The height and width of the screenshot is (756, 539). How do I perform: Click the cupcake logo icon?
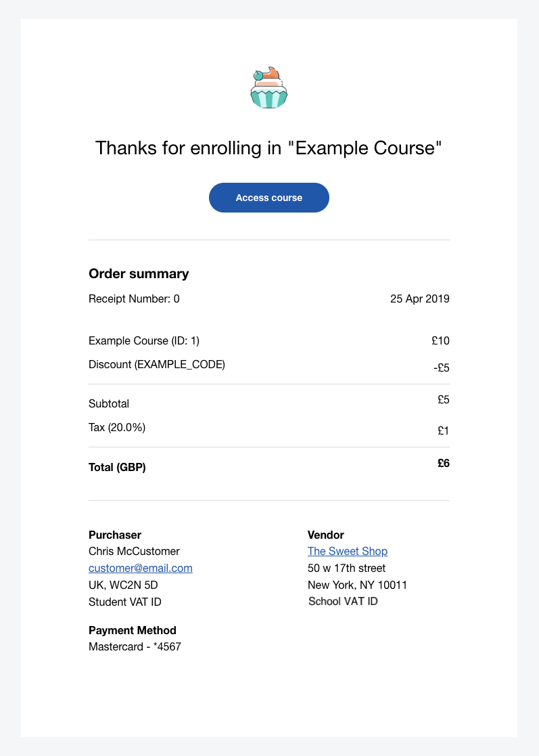(x=268, y=87)
